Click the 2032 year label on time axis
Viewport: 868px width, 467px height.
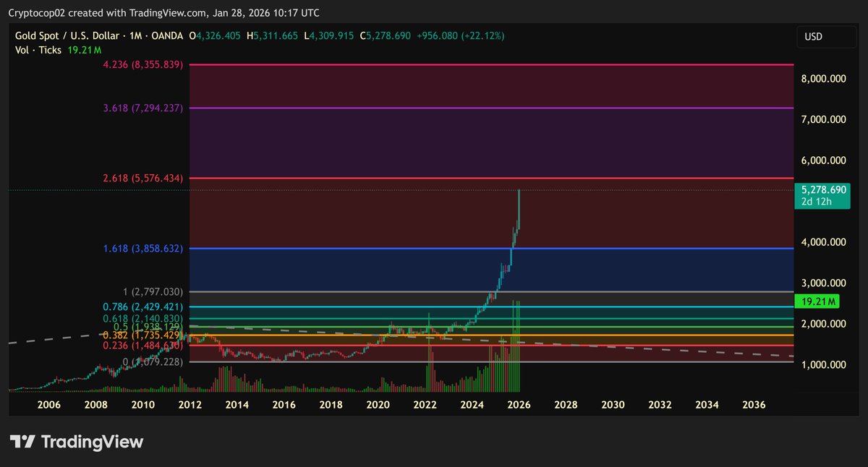[660, 405]
